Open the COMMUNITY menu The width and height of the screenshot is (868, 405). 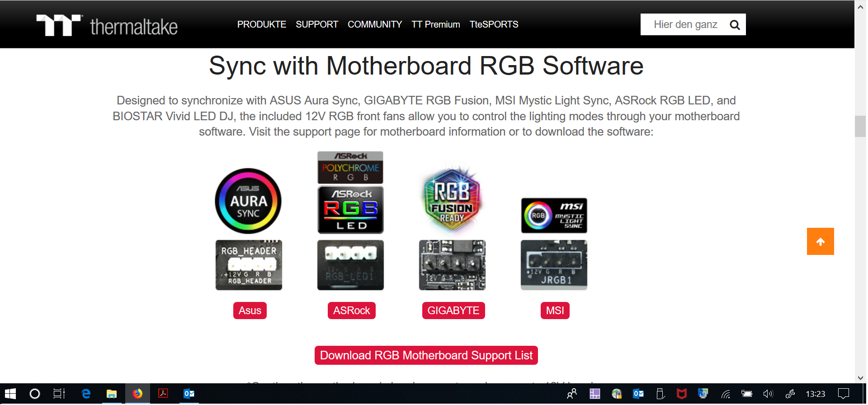coord(375,24)
